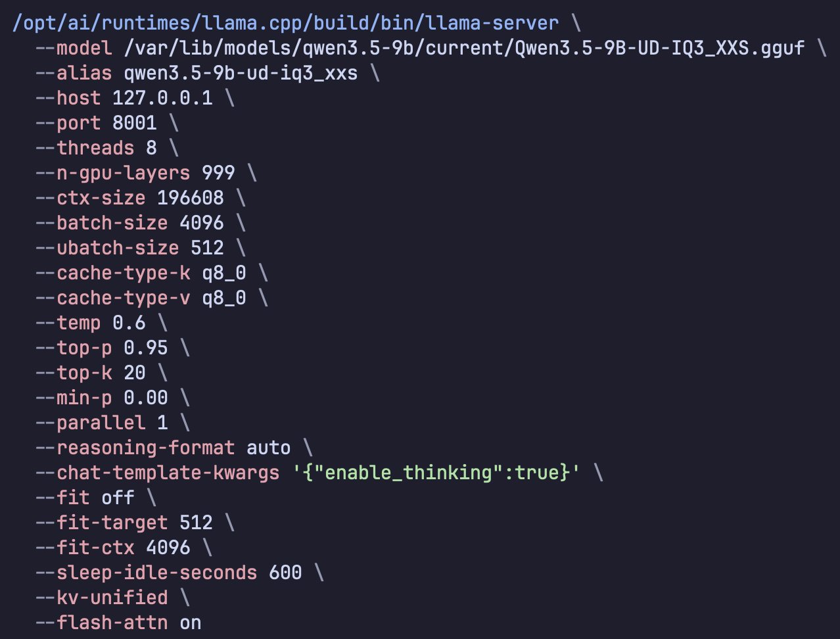Click the q8_0 value of --cache-type-v

point(224,298)
